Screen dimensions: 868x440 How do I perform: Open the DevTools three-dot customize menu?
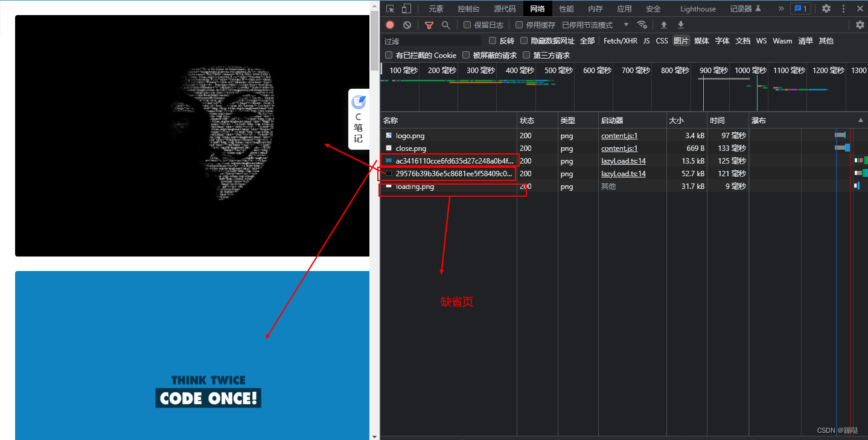[x=843, y=8]
